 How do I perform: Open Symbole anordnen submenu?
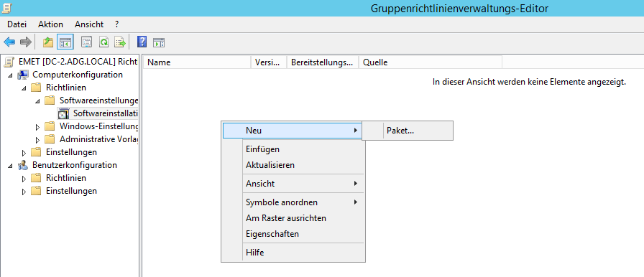[293, 202]
